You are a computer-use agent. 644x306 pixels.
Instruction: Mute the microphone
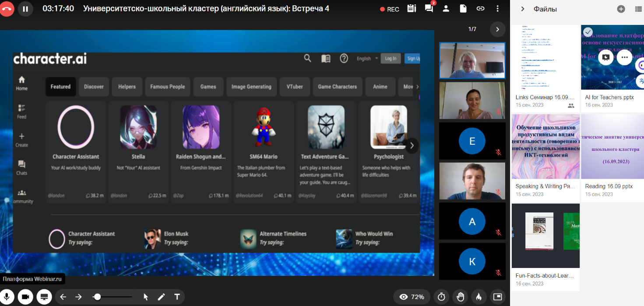[x=7, y=297]
